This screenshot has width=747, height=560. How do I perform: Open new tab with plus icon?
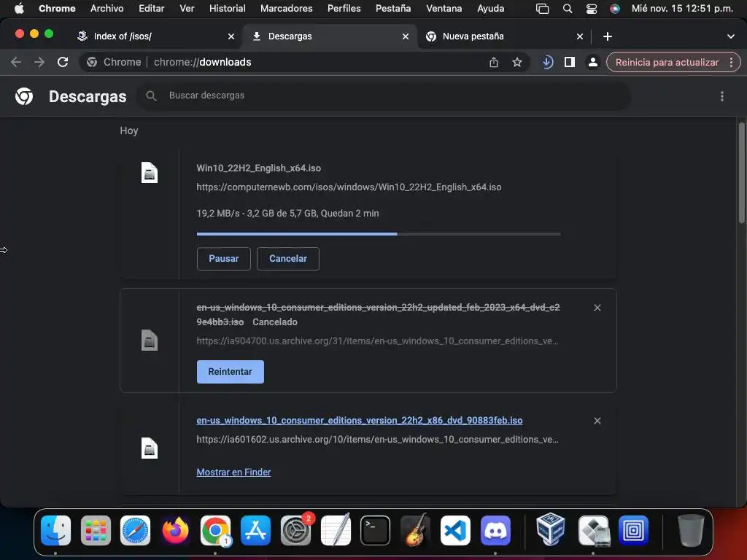pos(608,36)
